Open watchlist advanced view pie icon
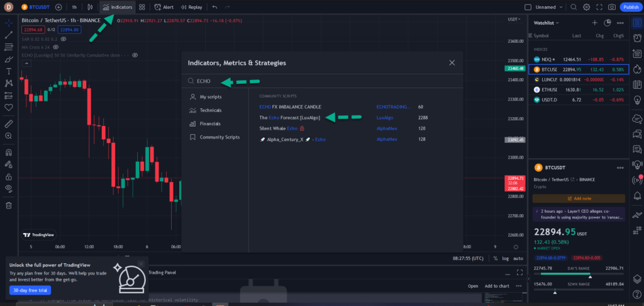Viewport: 644px width, 306px height. 608,23
